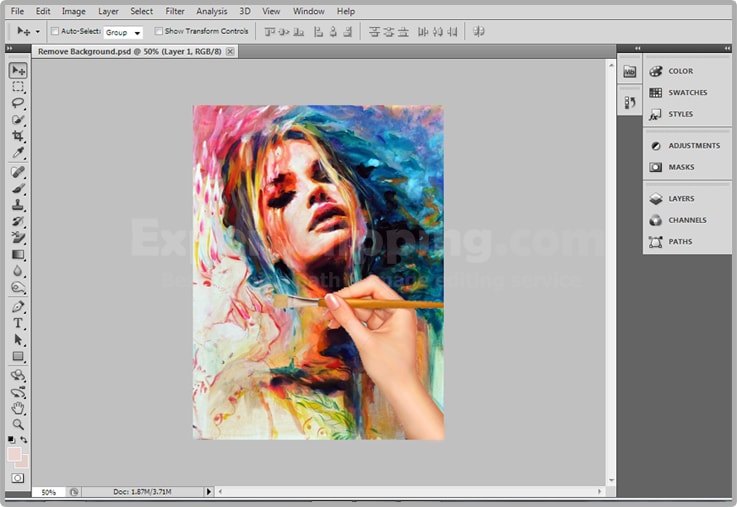
Task: Open the Edit menu
Action: pyautogui.click(x=43, y=11)
